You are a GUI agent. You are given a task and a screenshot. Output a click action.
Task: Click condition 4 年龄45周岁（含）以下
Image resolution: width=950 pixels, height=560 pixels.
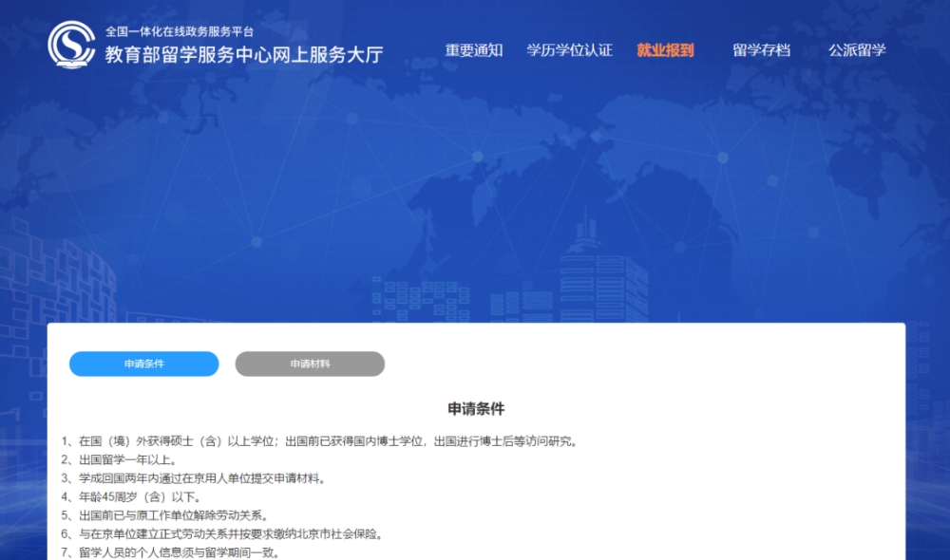point(132,497)
